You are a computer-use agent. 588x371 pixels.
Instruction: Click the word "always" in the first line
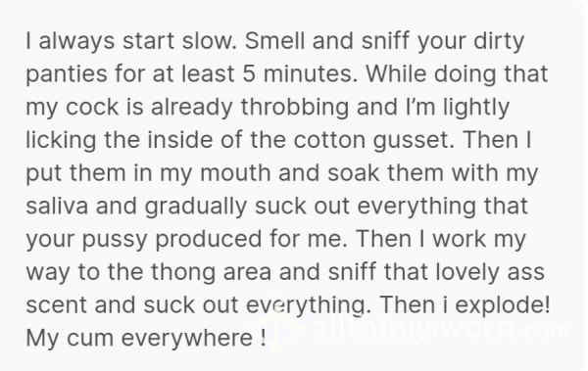pos(76,41)
